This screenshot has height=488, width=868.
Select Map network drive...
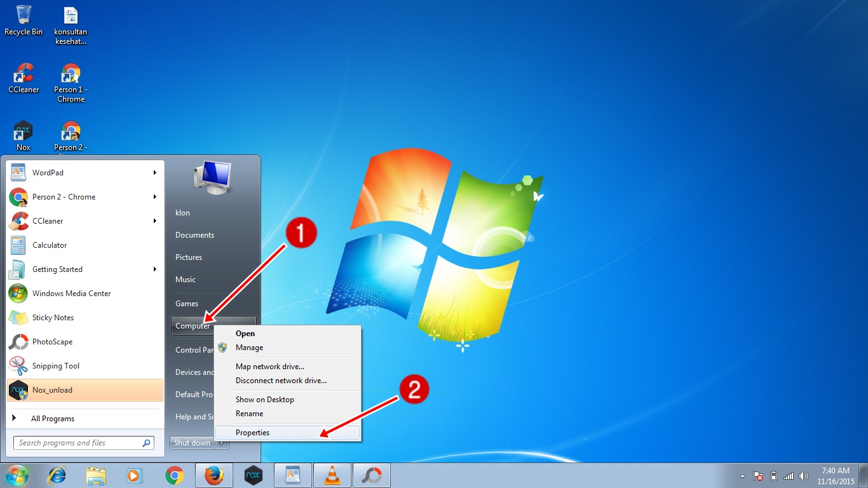288,367
